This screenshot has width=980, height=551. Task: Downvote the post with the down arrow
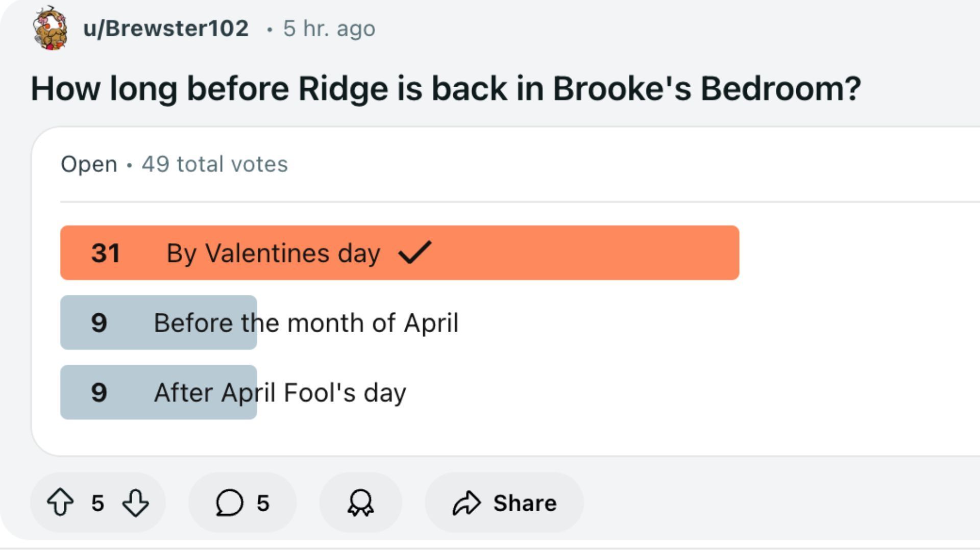[x=136, y=503]
